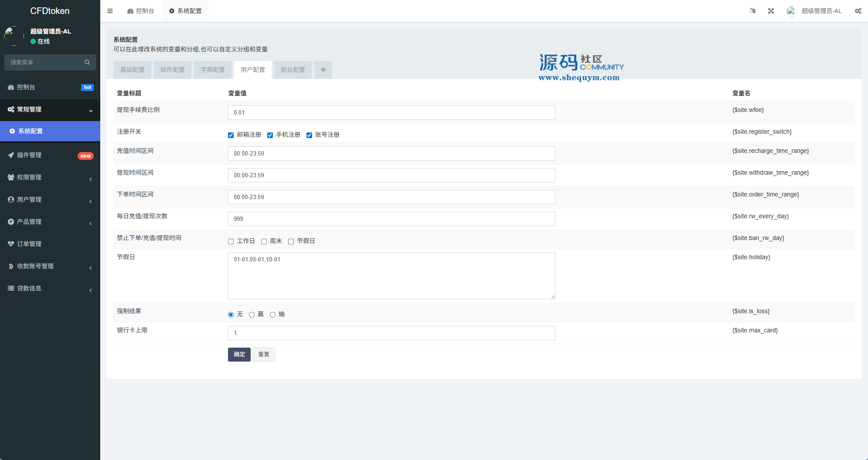Uncheck the 邮箱注册 checkbox
This screenshot has width=868, height=460.
[231, 135]
